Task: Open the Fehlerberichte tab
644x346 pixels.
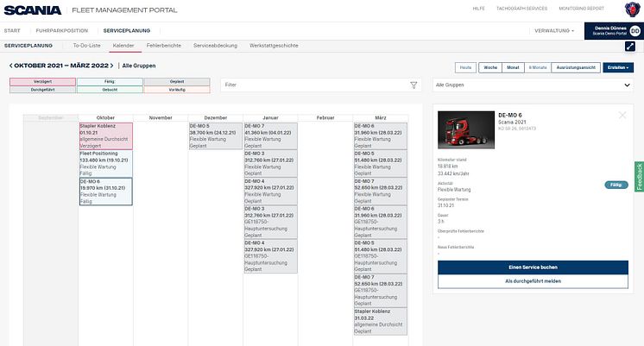Action: [x=164, y=46]
